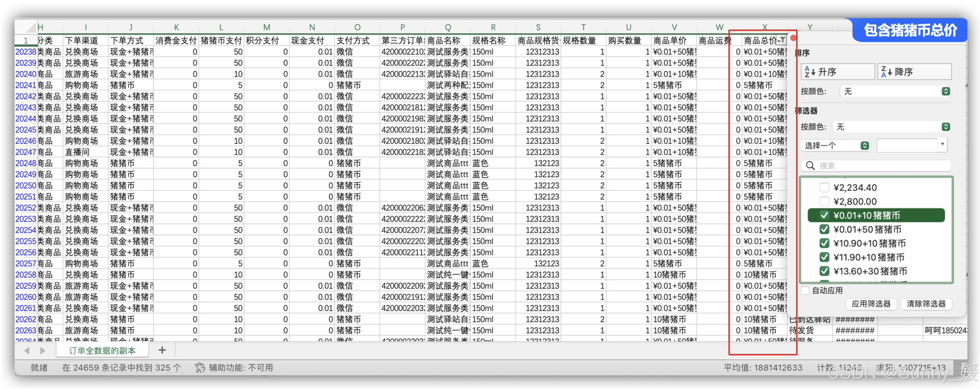Screen dimensions: 980x389
Task: Check the ¥2,234.40 filter option
Action: [x=824, y=187]
